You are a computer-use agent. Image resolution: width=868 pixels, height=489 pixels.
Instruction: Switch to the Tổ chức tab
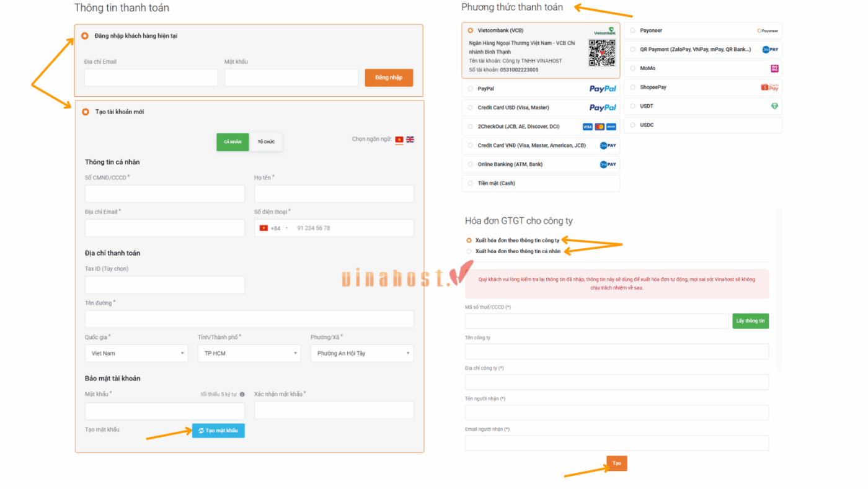[266, 142]
